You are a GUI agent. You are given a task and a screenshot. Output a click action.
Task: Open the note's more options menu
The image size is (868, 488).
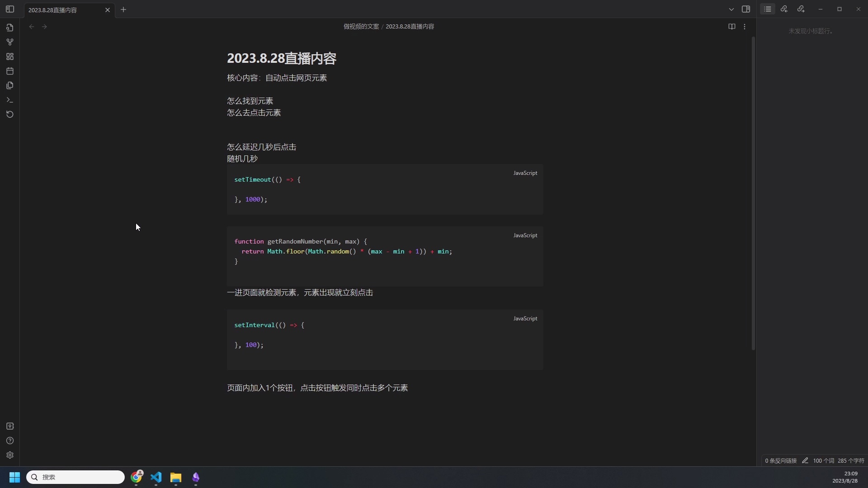tap(745, 27)
